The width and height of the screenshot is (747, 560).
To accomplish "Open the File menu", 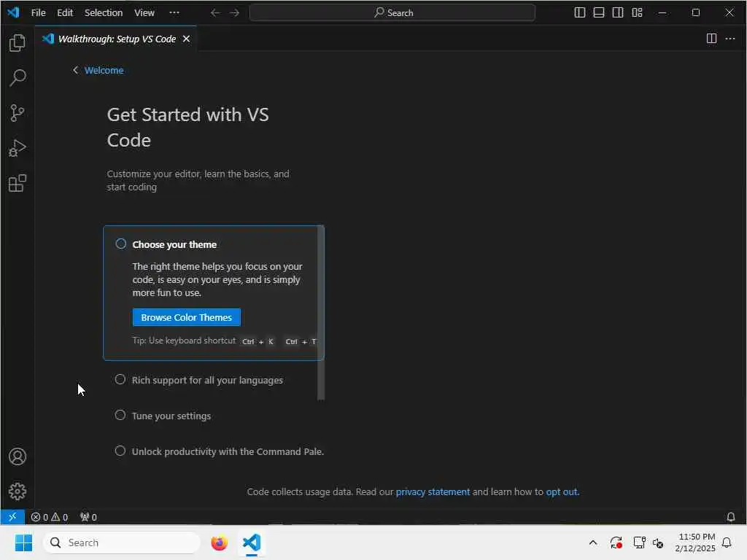I will point(38,13).
